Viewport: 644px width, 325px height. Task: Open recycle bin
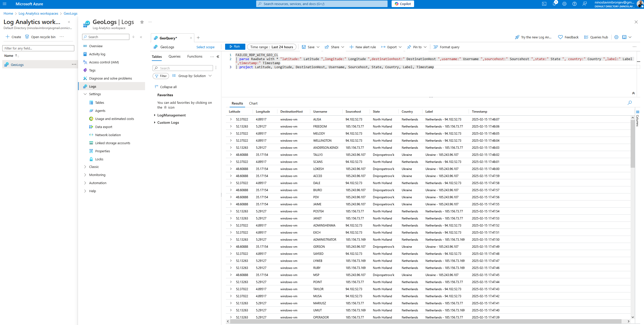click(40, 37)
